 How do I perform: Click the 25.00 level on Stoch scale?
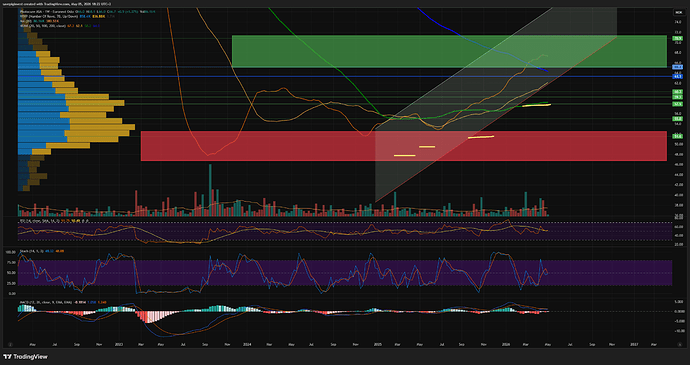click(12, 284)
